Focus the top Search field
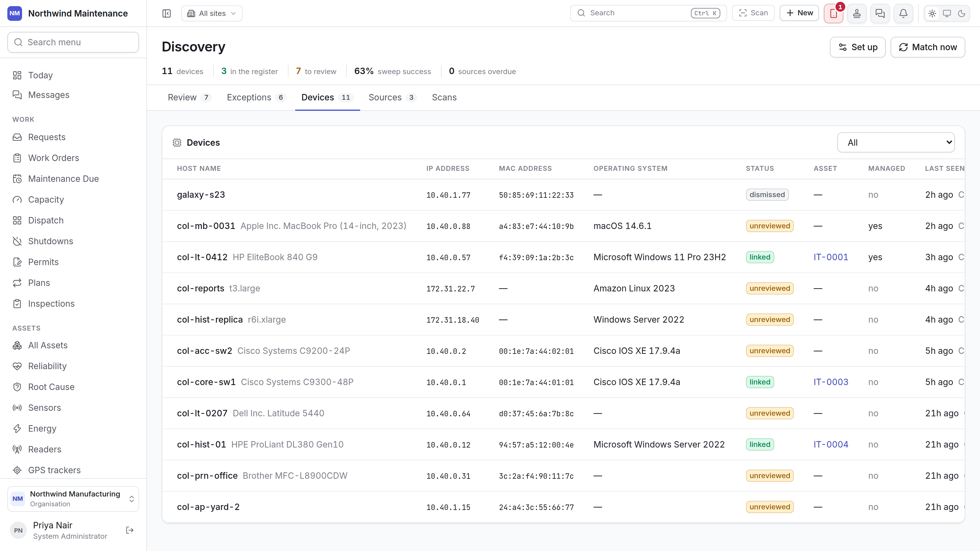 click(648, 13)
